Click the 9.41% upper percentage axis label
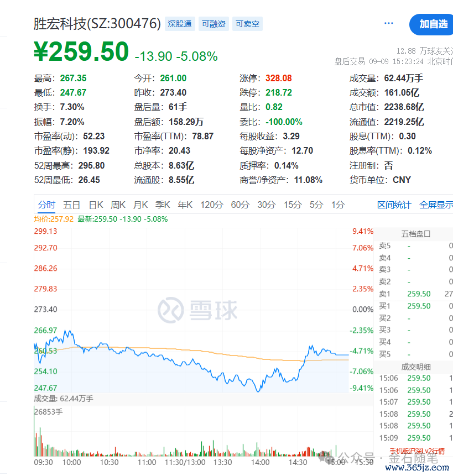The height and width of the screenshot is (476, 453). 363,231
